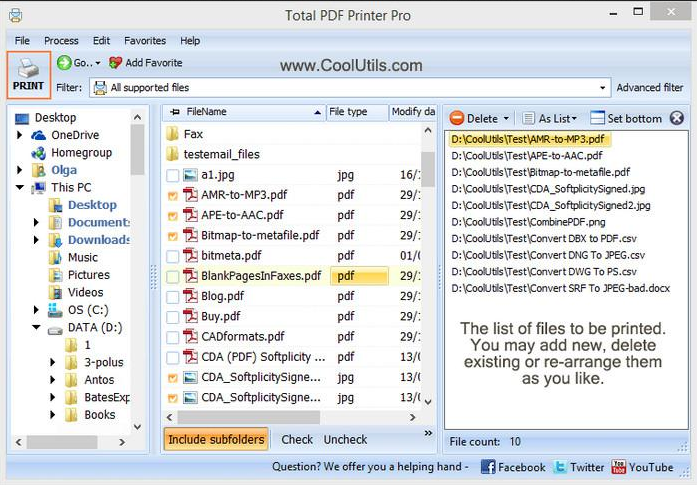Click the Check button
The width and height of the screenshot is (697, 485).
tap(297, 440)
